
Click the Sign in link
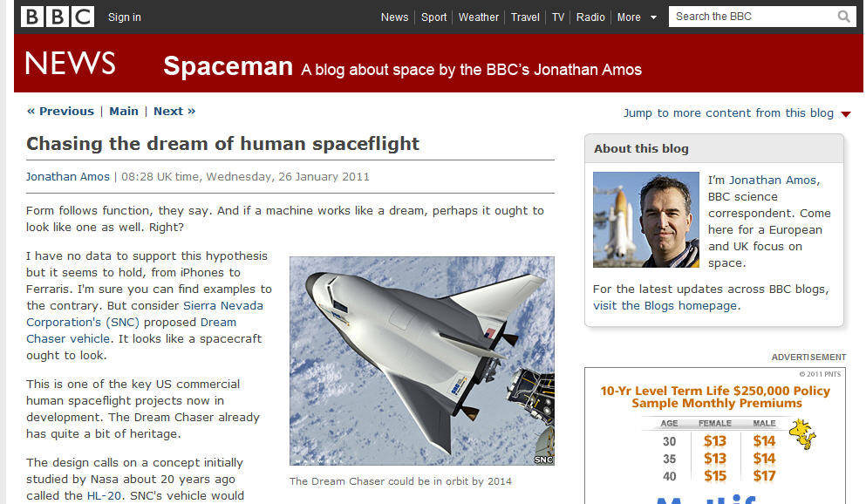tap(124, 17)
